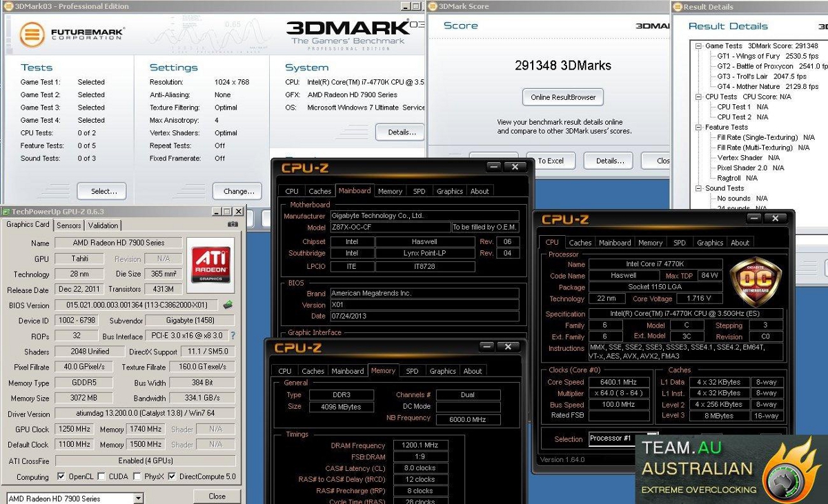This screenshot has height=504, width=828.
Task: Open the About tab in the CPU-tab CPU-Z window
Action: (x=740, y=243)
